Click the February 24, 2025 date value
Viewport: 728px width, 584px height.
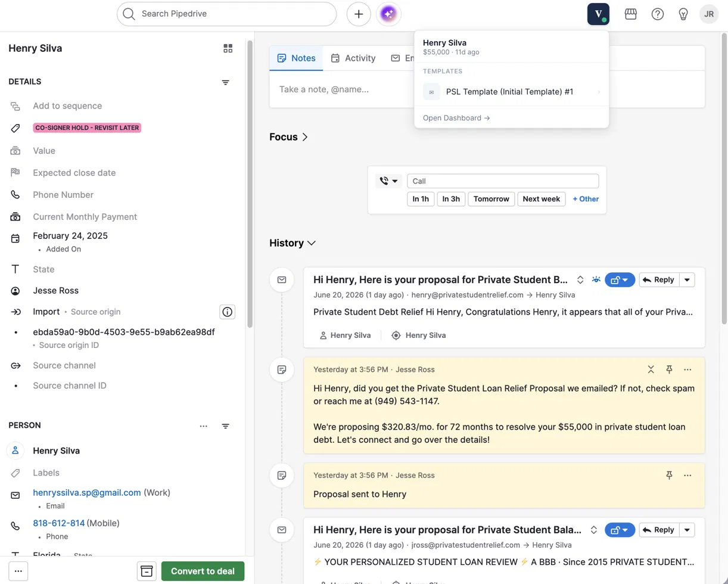click(x=70, y=235)
